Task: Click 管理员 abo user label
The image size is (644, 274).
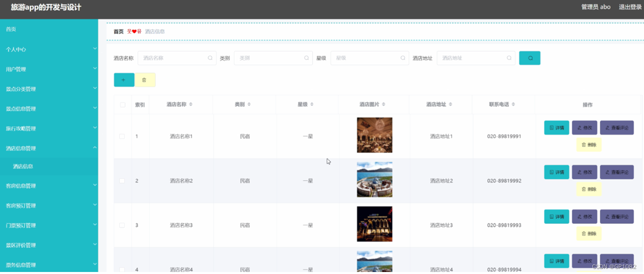Action: point(596,7)
